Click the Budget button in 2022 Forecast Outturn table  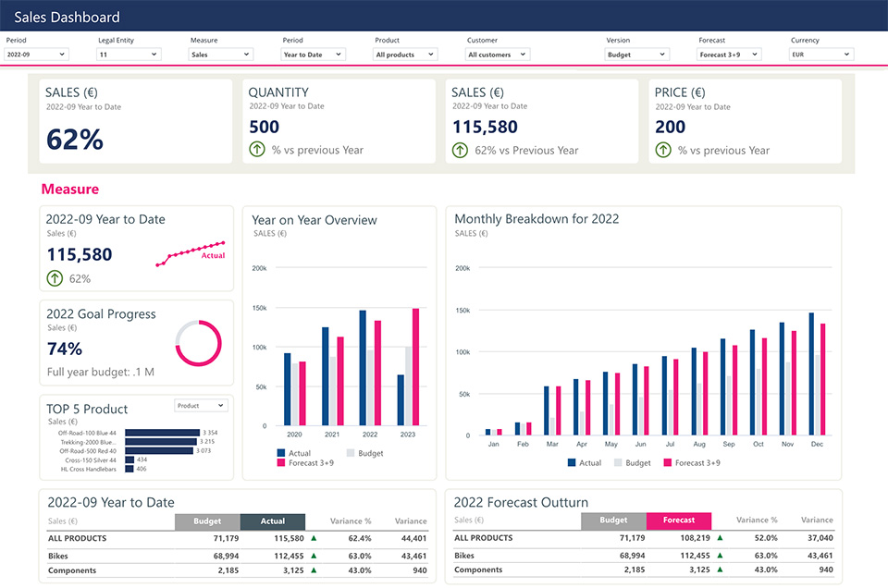pos(613,521)
